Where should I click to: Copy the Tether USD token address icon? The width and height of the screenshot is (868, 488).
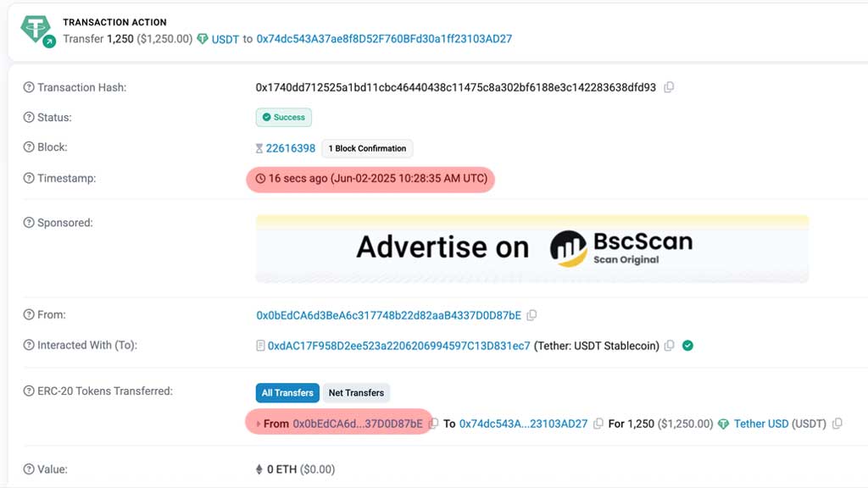pos(837,424)
